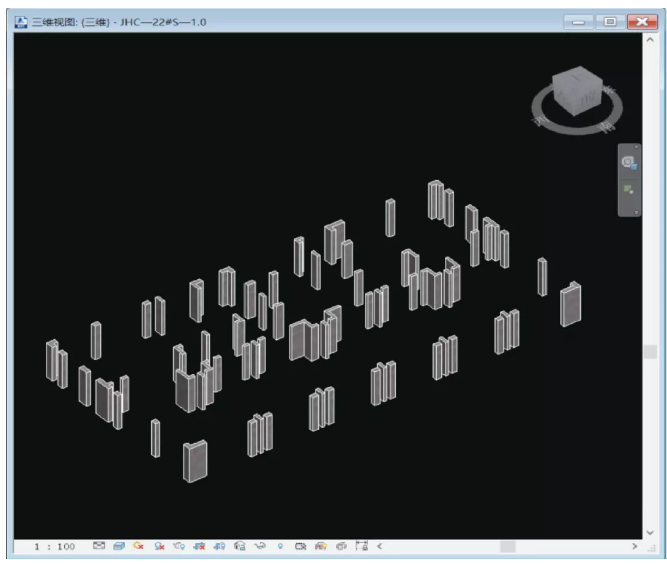Open the Visual Style menu

click(x=119, y=546)
